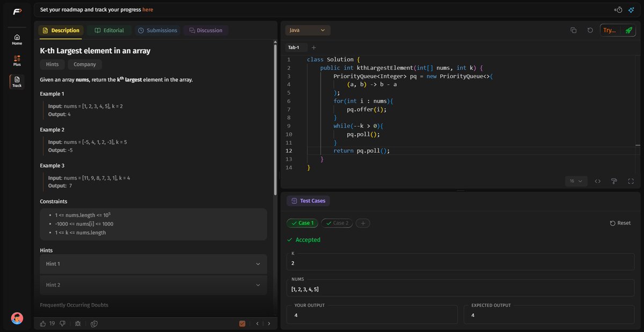Image resolution: width=644 pixels, height=332 pixels.
Task: Click the circular sticker icon beside the bug icon
Action: (x=94, y=323)
